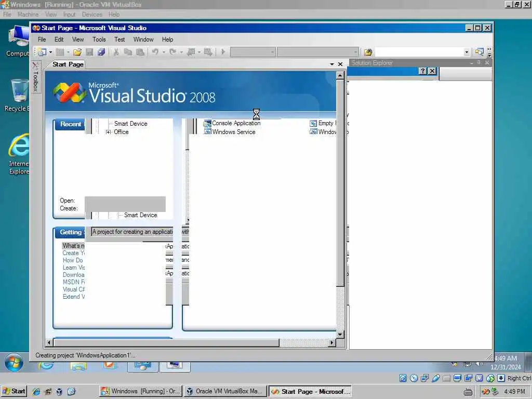The width and height of the screenshot is (532, 399).
Task: Click the Copy toolbar icon
Action: [128, 52]
